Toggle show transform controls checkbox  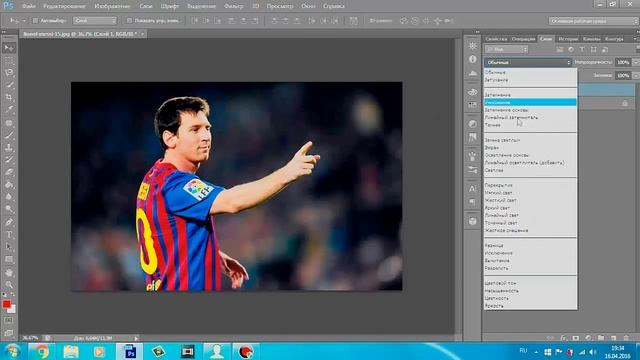129,20
